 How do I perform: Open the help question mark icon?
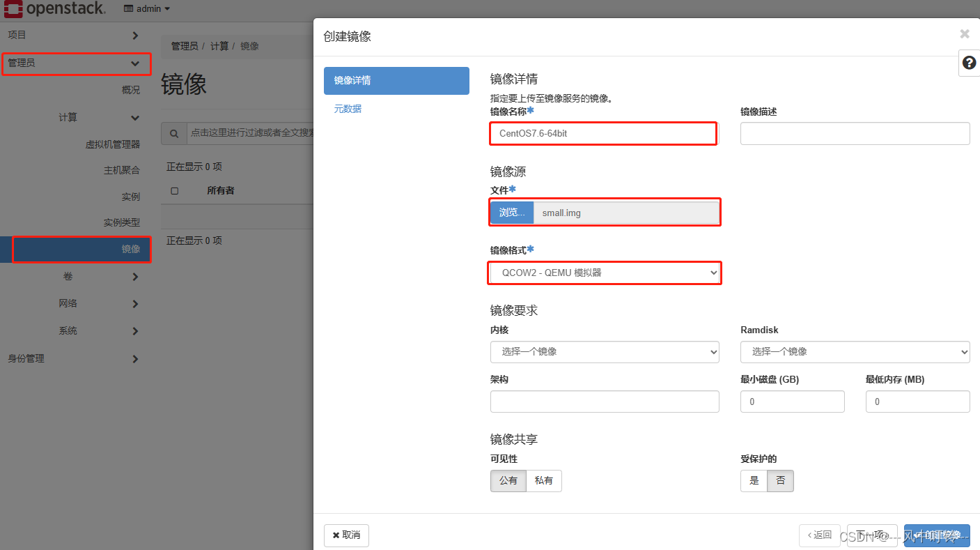tap(969, 63)
